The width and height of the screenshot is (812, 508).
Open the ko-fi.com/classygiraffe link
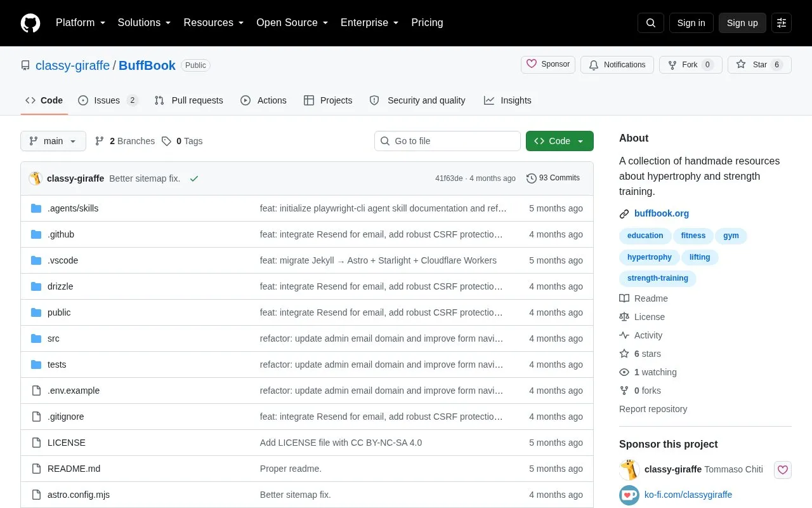688,495
